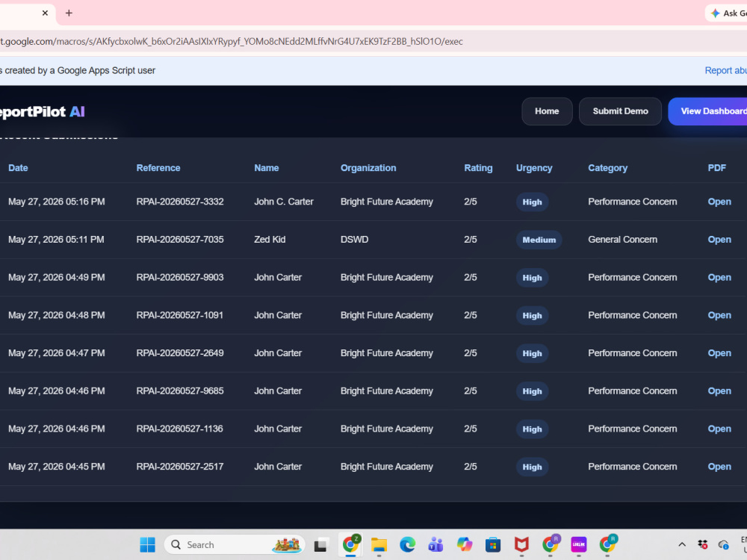This screenshot has height=560, width=747.
Task: Open the PDF for RPAI-20260527-3332
Action: (x=719, y=202)
